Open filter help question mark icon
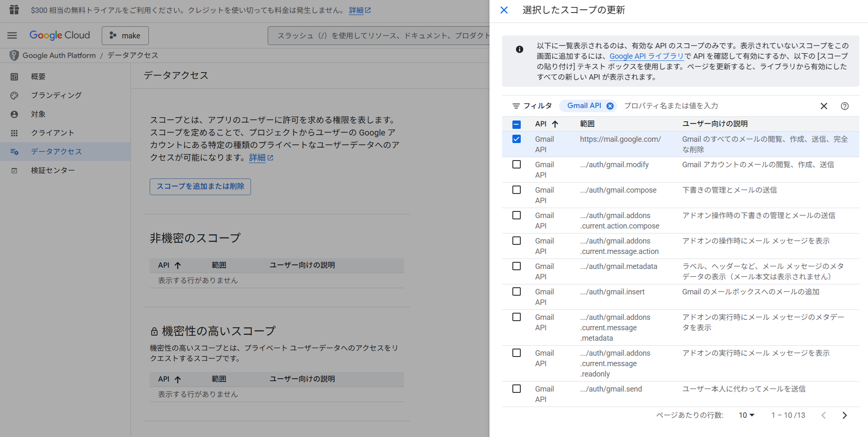Viewport: 868px width, 437px height. tap(845, 106)
